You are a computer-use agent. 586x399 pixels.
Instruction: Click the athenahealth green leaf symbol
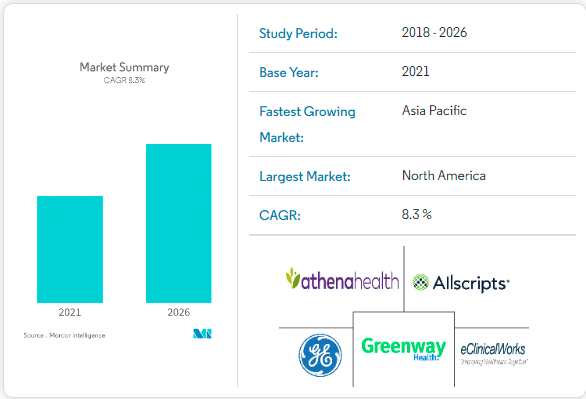[x=293, y=278]
